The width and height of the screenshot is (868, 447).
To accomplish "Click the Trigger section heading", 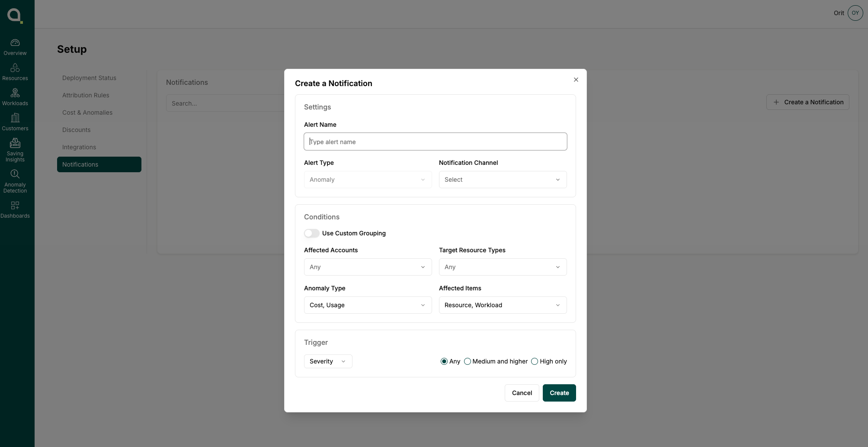I will tap(316, 342).
